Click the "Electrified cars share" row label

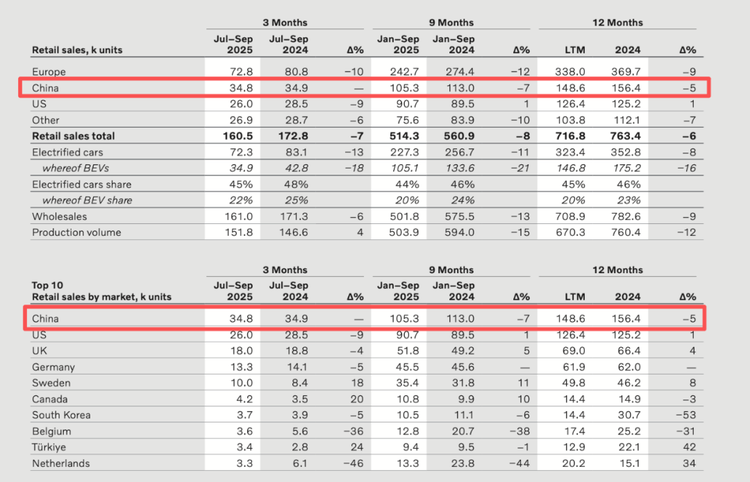tap(84, 183)
